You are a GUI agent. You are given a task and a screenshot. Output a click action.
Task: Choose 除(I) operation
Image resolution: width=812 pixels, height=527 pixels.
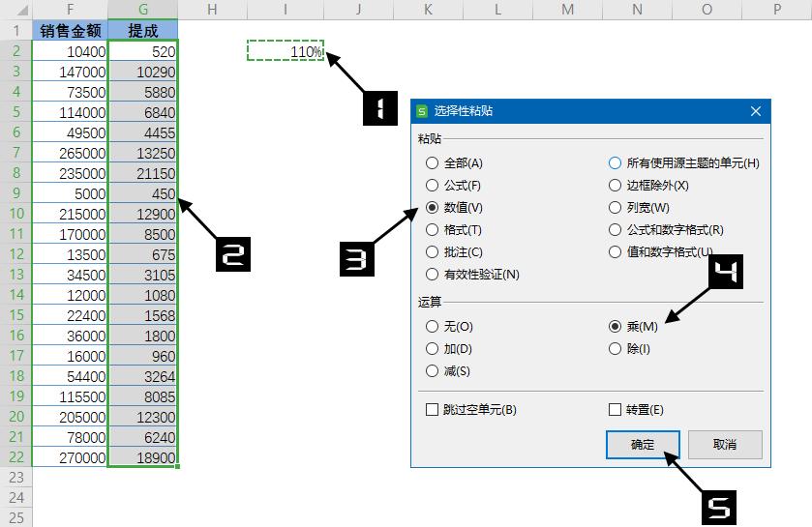point(629,348)
